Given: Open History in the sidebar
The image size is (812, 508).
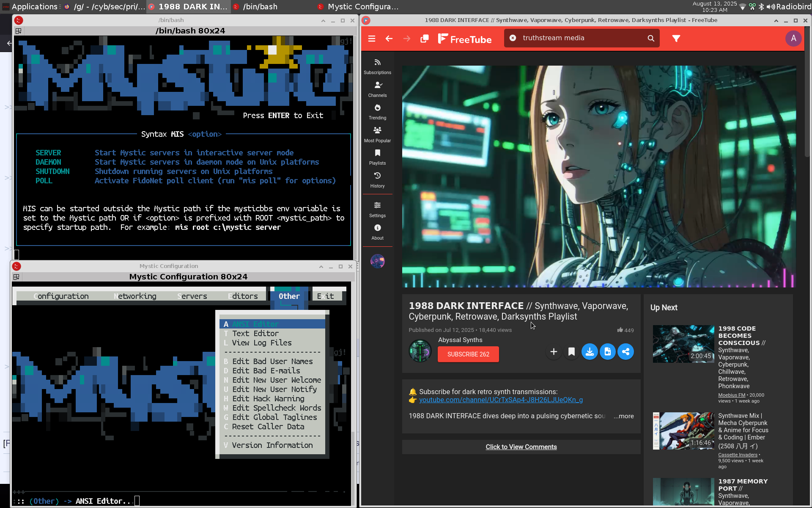Looking at the screenshot, I should (x=377, y=180).
